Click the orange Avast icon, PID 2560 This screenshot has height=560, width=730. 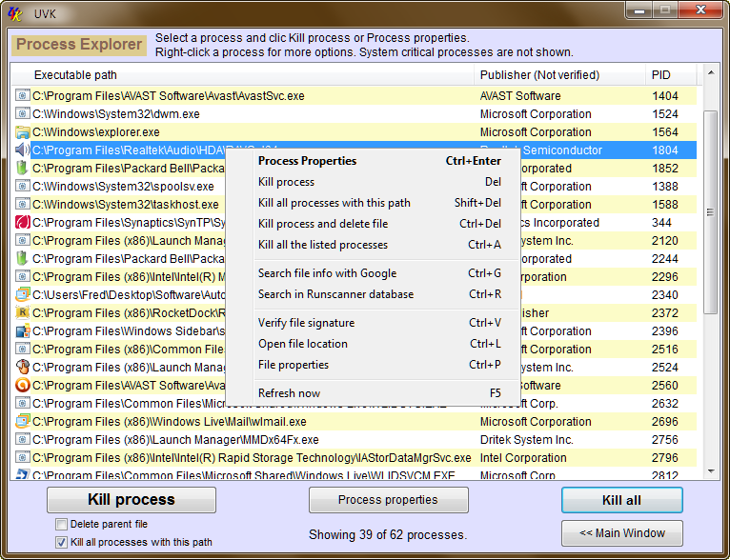(22, 386)
